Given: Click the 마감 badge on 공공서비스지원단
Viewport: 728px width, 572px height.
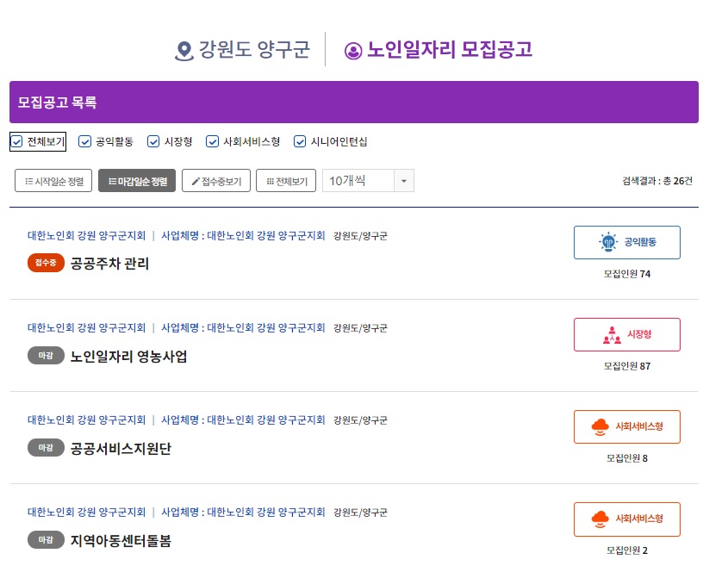Looking at the screenshot, I should [x=46, y=448].
